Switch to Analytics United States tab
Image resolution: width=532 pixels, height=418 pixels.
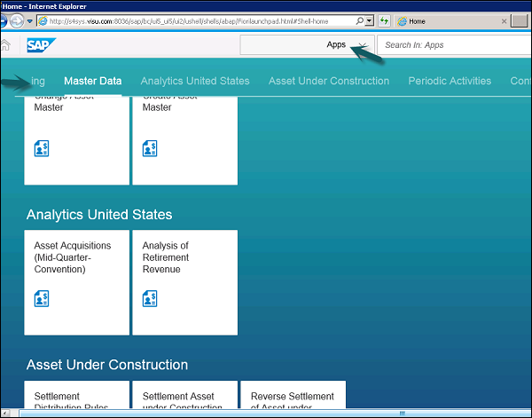[194, 81]
